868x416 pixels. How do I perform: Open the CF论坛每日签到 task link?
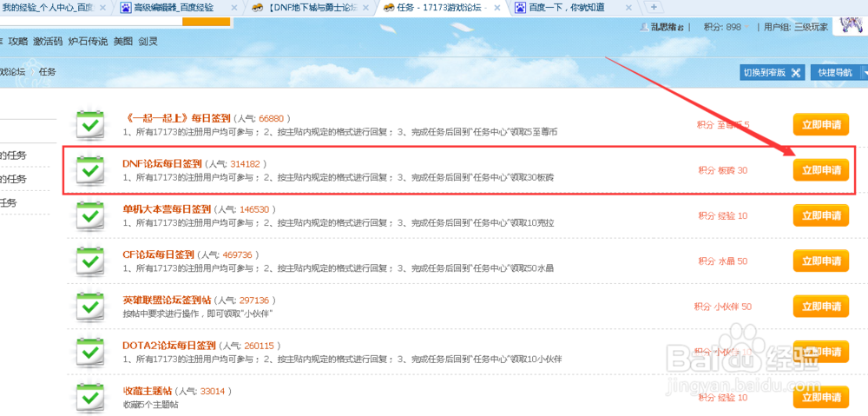(158, 254)
